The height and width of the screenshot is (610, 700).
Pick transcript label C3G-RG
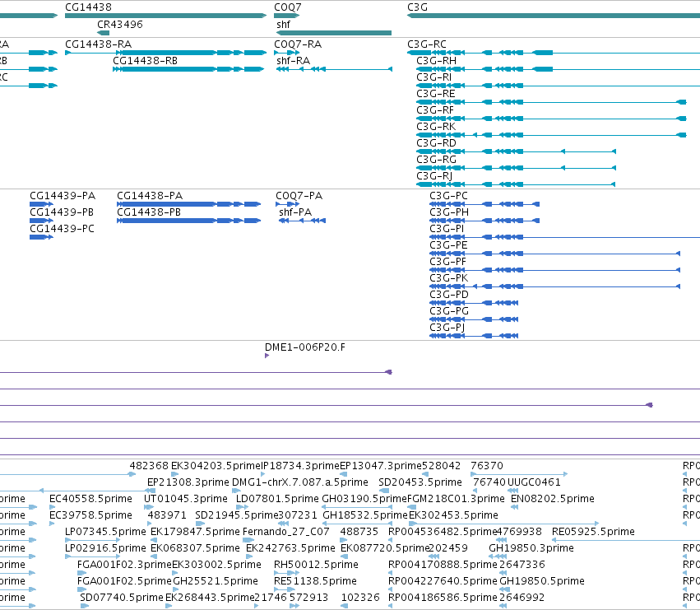click(x=436, y=160)
